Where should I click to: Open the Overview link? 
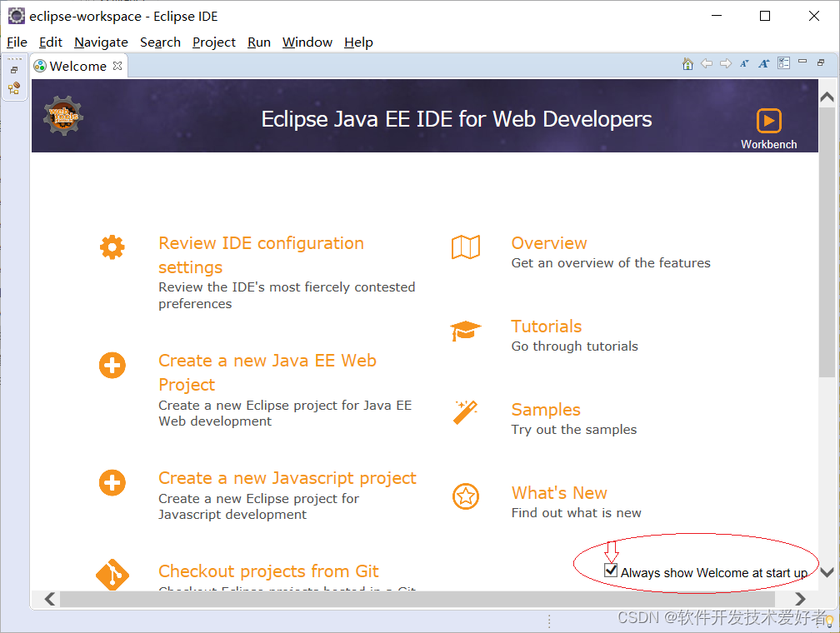(549, 243)
